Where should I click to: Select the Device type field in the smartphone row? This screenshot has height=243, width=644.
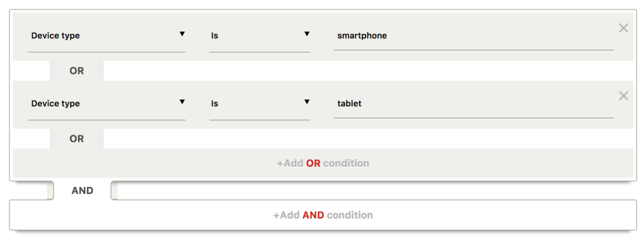(x=107, y=36)
